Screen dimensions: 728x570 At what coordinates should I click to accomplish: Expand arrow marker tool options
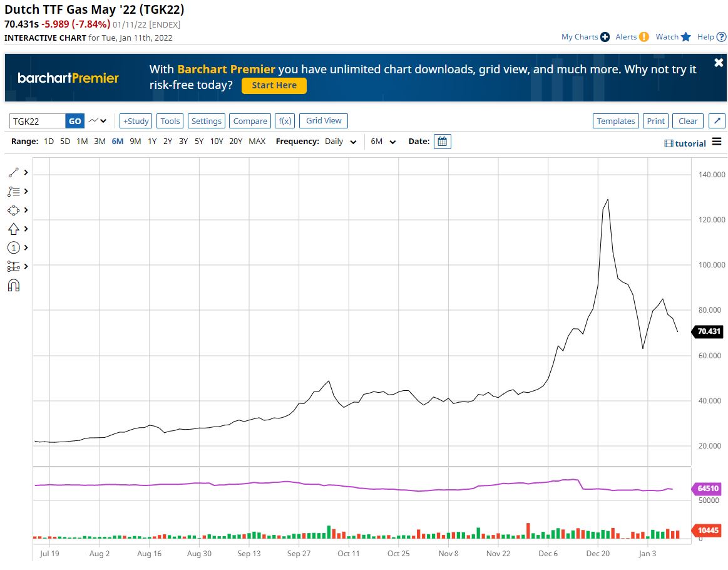coord(26,229)
